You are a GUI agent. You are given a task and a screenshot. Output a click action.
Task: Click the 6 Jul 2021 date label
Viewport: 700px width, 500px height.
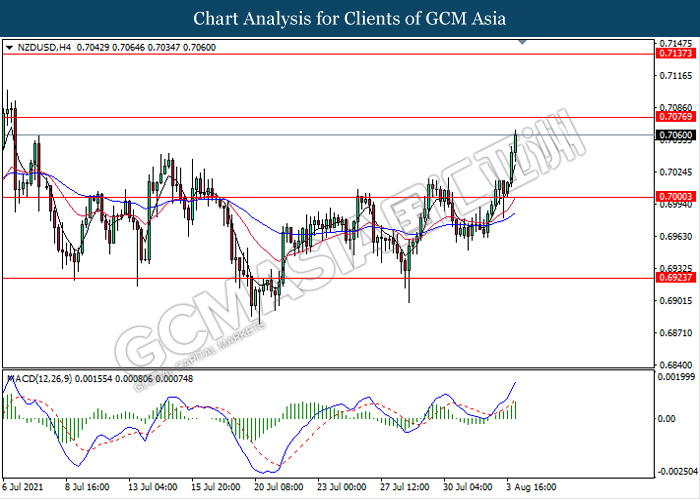tap(23, 487)
